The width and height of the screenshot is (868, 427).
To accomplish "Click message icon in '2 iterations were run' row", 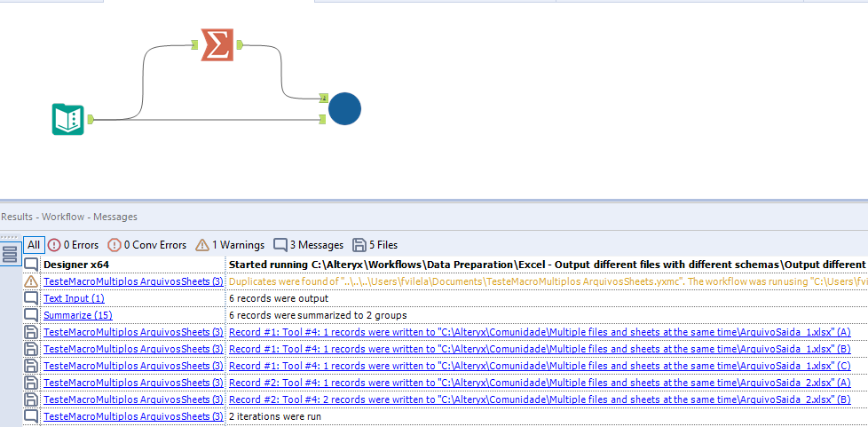I will [x=32, y=416].
